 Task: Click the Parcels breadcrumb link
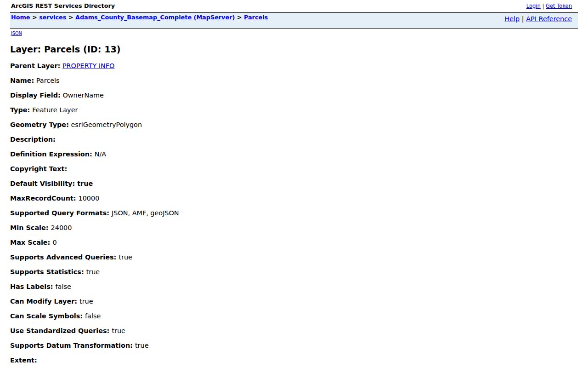coord(256,17)
